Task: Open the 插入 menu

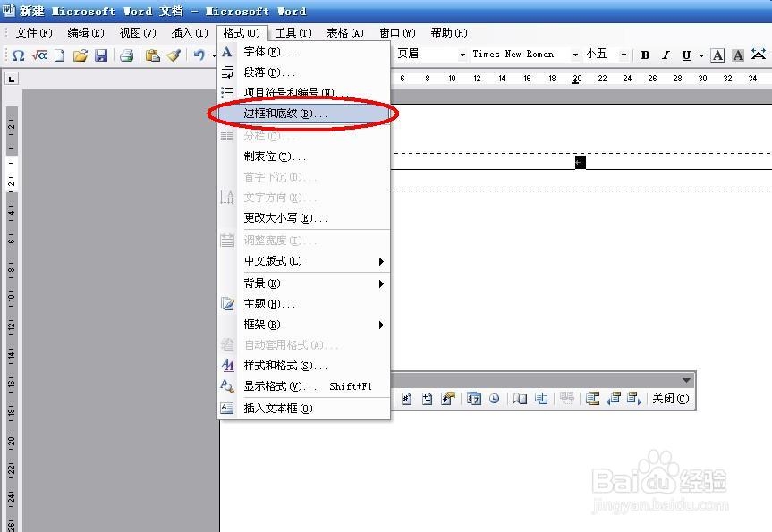Action: (x=190, y=33)
